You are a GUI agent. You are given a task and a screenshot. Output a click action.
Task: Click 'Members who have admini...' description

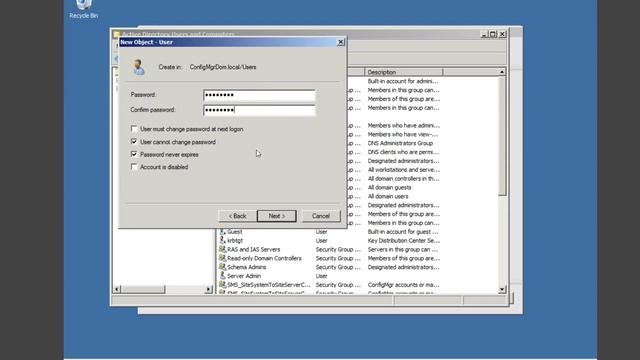pos(403,126)
